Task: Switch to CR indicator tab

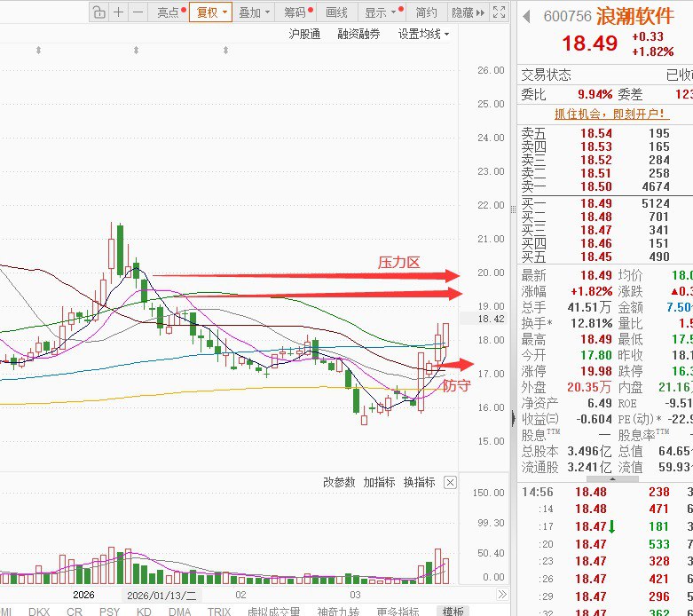Action: point(75,612)
